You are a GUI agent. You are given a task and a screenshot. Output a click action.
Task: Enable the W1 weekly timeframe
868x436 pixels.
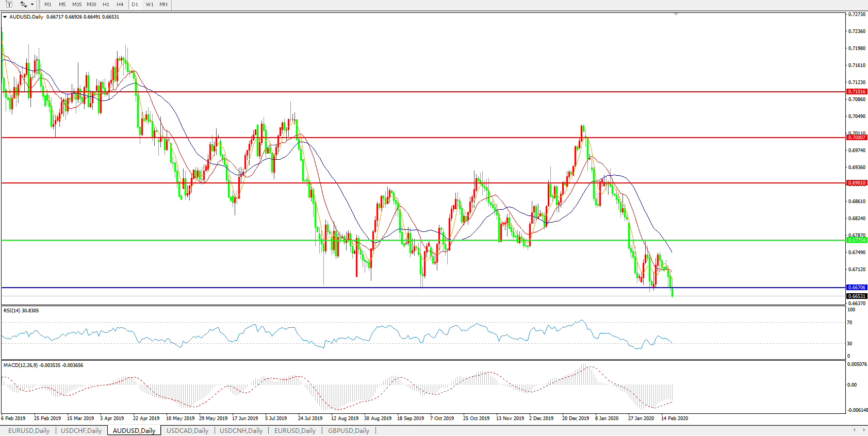click(x=150, y=5)
